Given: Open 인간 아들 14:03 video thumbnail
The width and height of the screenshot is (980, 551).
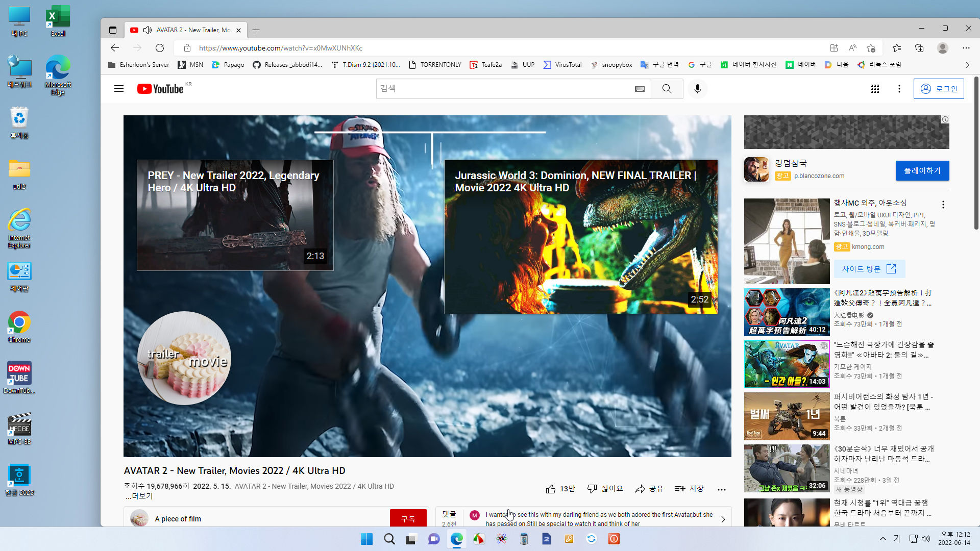Looking at the screenshot, I should [787, 364].
